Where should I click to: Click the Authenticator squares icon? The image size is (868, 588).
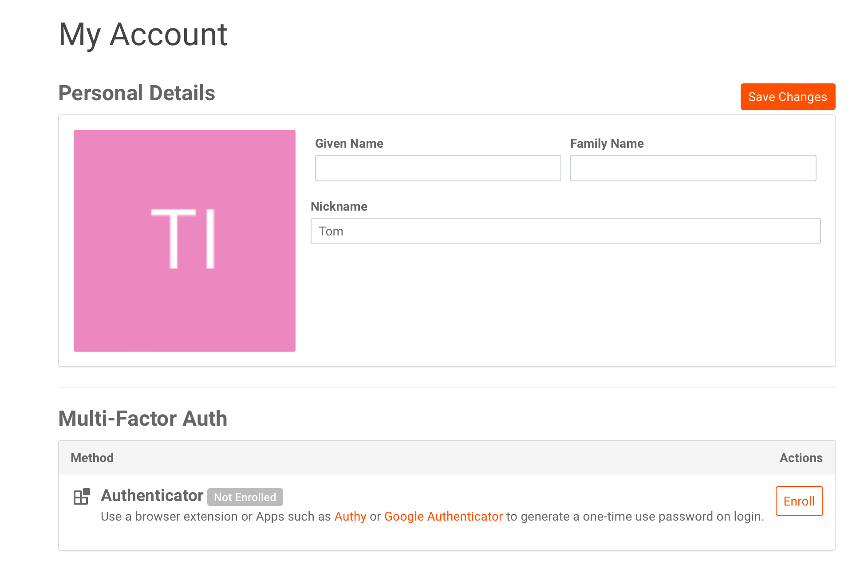[x=82, y=497]
